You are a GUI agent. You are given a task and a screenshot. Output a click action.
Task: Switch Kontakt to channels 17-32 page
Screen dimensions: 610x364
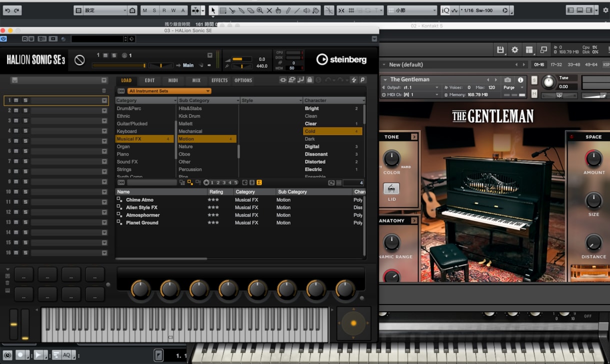coord(556,64)
